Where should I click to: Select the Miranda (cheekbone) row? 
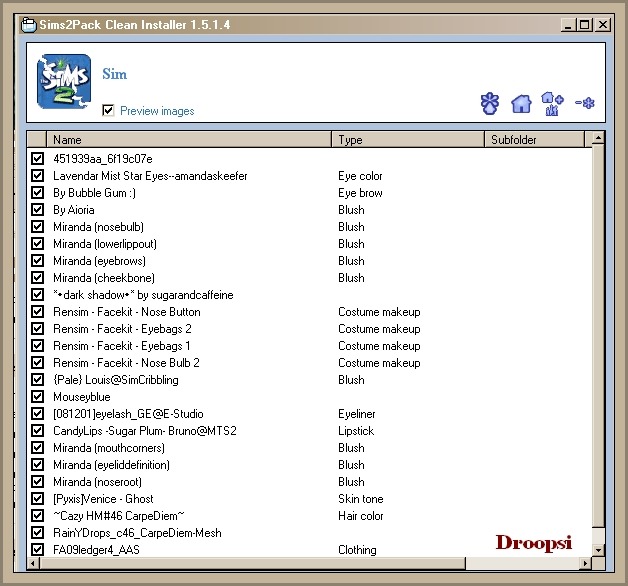(x=309, y=278)
